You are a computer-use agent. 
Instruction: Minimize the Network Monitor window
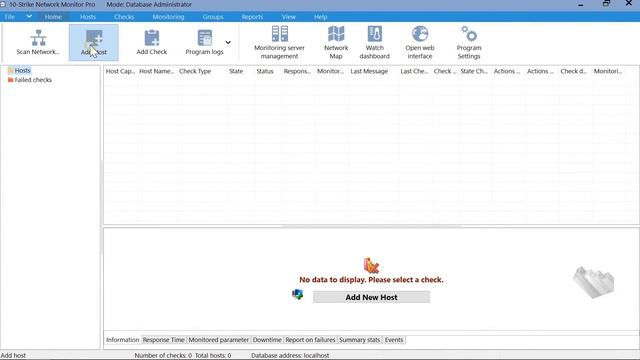tap(580, 4)
